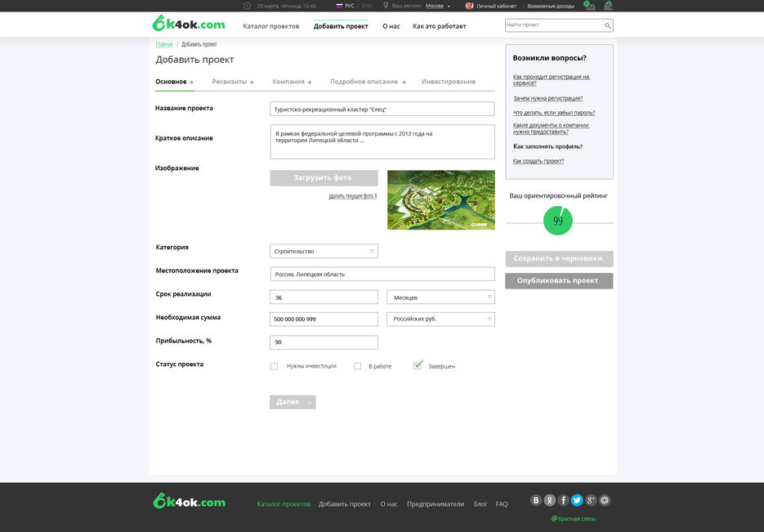Open notifications icon with green badge
Image resolution: width=764 pixels, height=532 pixels.
click(589, 6)
